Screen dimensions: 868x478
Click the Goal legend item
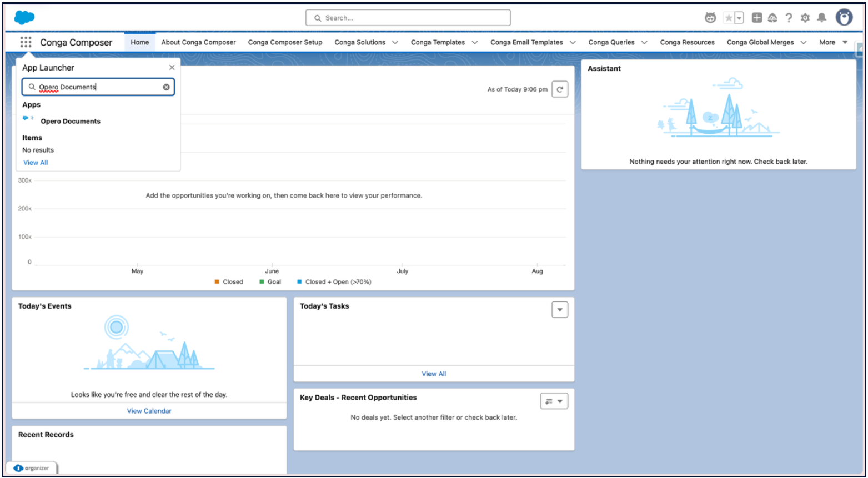point(270,281)
